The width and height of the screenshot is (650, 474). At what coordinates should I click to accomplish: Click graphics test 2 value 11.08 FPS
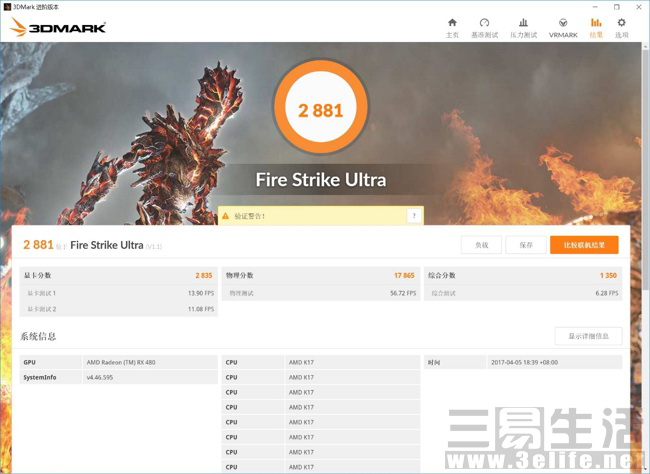tap(201, 309)
